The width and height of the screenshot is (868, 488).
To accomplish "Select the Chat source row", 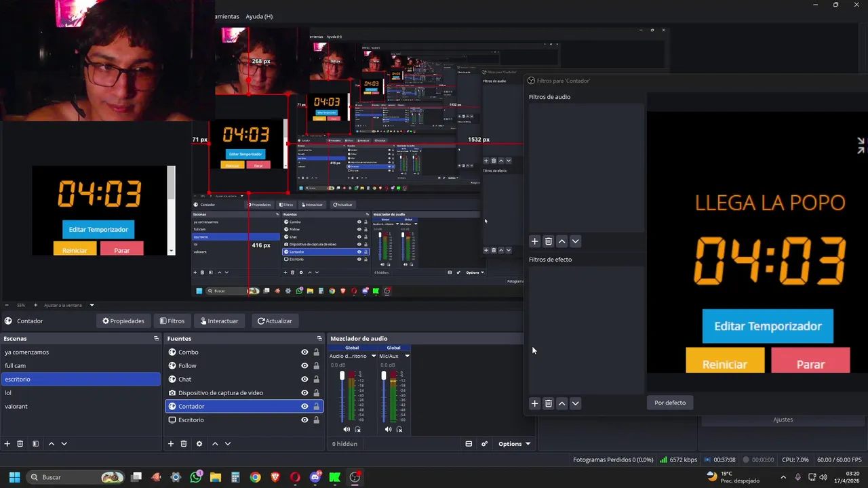I will click(x=244, y=379).
